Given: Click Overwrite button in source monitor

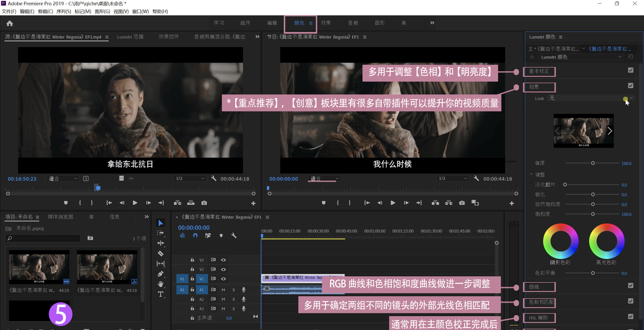Looking at the screenshot, I should (191, 203).
